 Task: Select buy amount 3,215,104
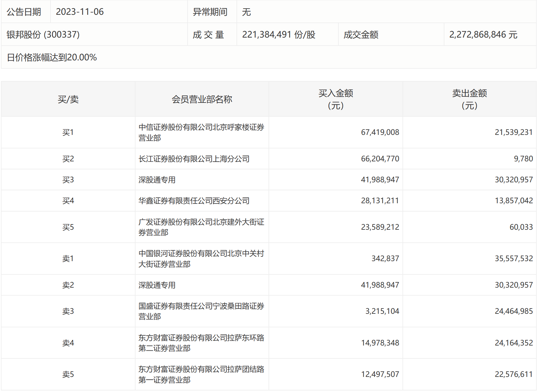[382, 311]
